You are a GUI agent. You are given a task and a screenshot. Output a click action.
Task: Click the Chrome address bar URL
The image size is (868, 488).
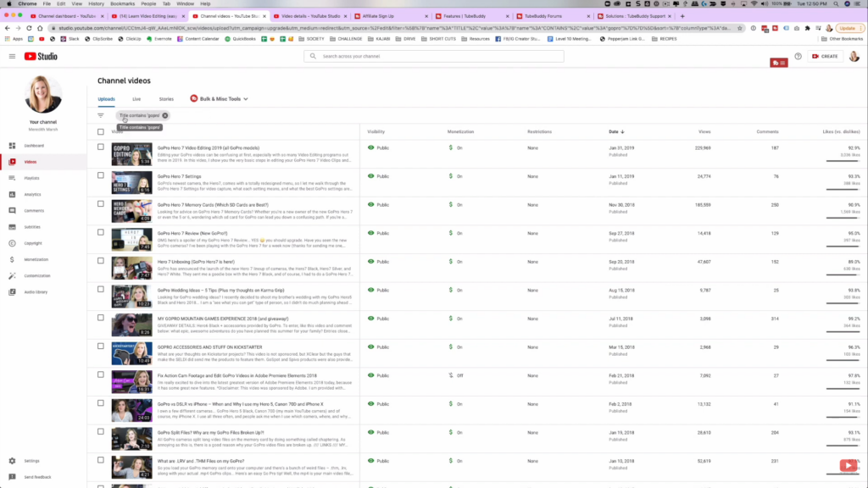pyautogui.click(x=394, y=28)
